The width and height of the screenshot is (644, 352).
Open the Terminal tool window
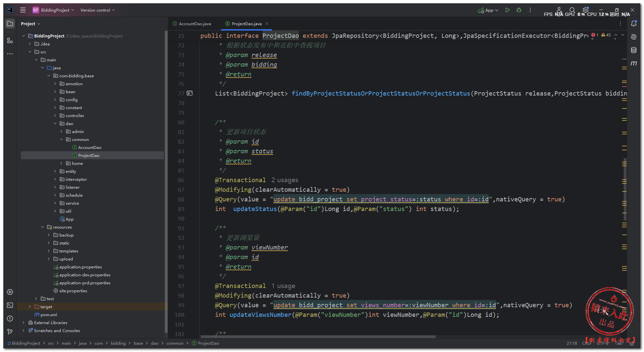click(x=10, y=305)
